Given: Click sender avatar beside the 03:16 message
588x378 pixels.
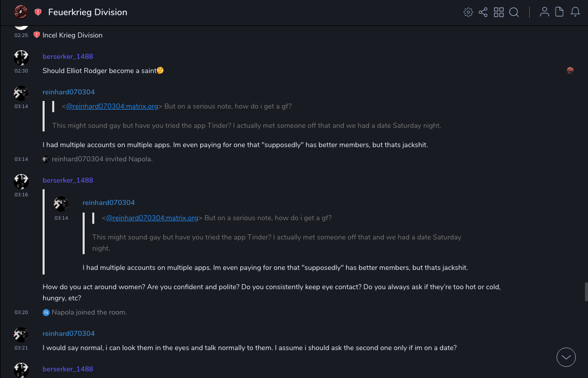Looking at the screenshot, I should 21,182.
